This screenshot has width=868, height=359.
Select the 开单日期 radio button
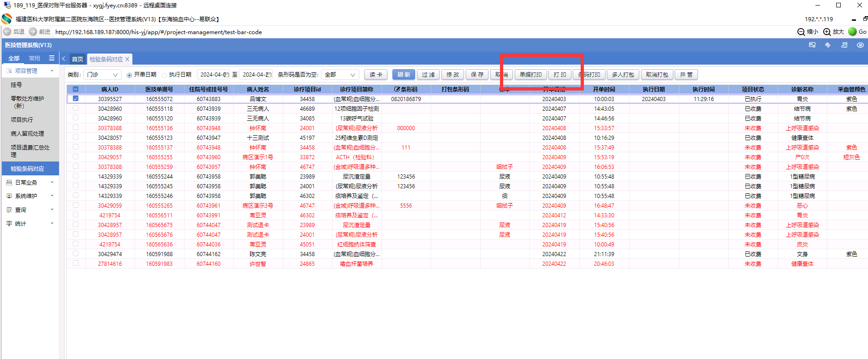[129, 75]
